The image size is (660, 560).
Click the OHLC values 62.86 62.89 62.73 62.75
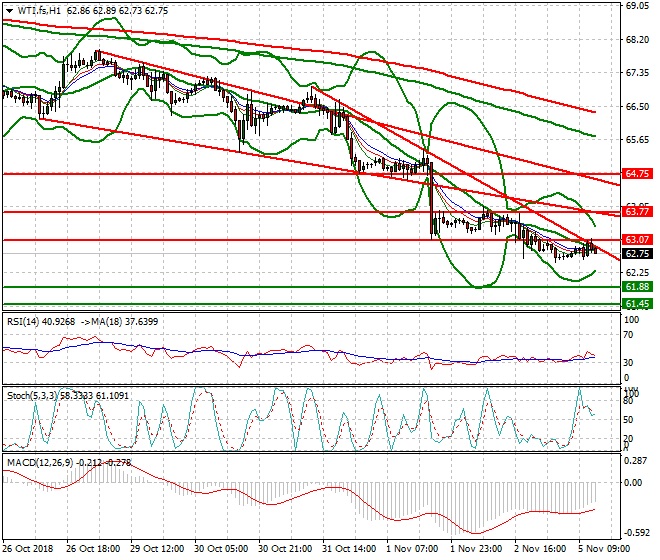tap(117, 11)
